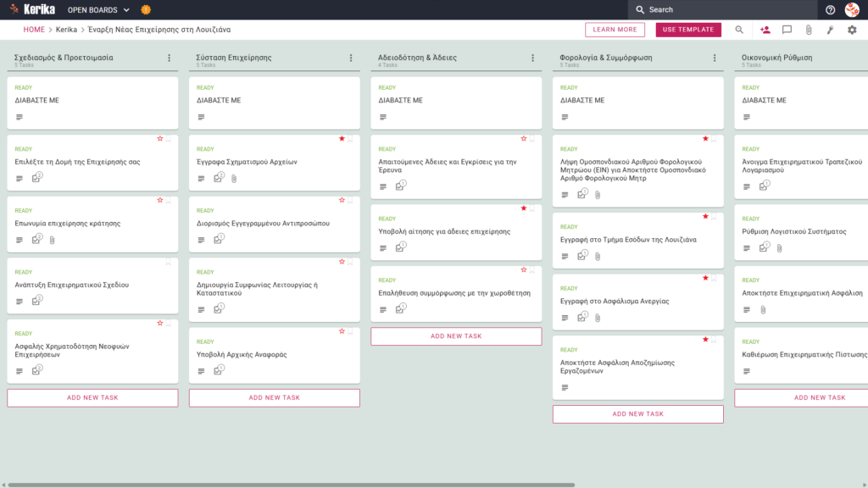Open attachment icon on Εγγραφή στο Ασφάλισμα Ανεργίας card

point(598,319)
